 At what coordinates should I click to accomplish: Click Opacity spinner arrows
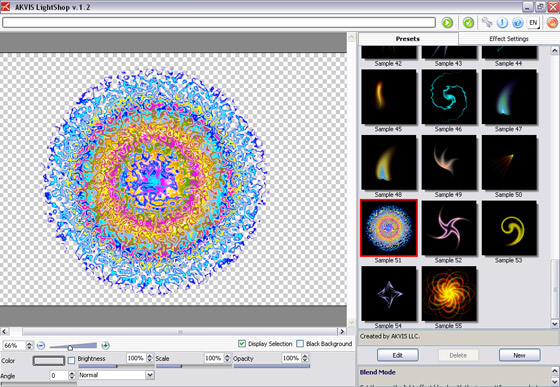tap(305, 358)
